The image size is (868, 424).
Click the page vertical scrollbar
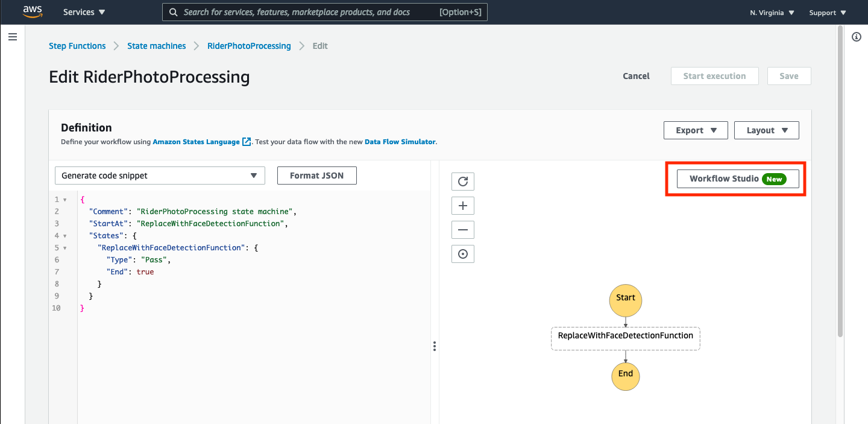[840, 181]
